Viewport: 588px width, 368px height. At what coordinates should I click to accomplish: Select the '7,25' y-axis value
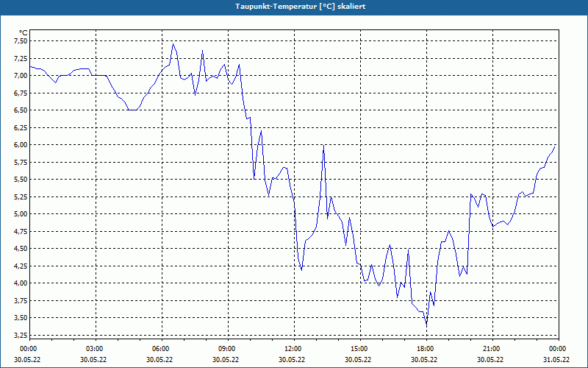point(20,59)
